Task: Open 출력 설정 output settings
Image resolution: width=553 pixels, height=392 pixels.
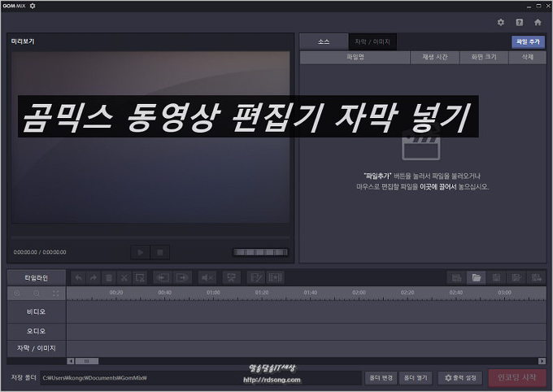Action: coord(461,378)
